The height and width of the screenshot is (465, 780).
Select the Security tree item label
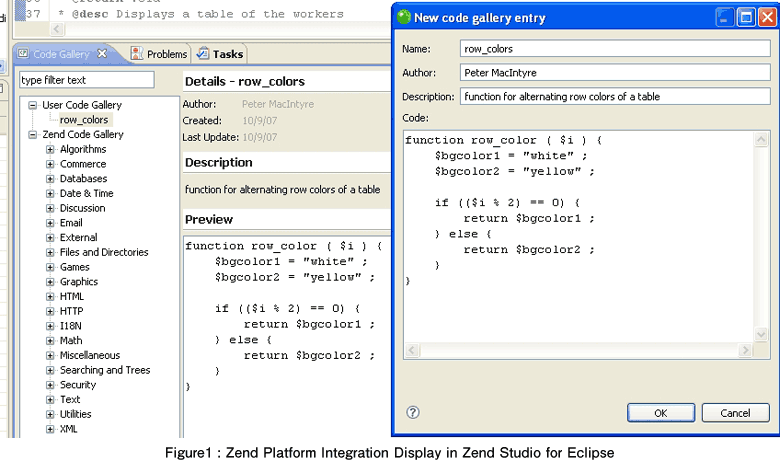coord(78,385)
